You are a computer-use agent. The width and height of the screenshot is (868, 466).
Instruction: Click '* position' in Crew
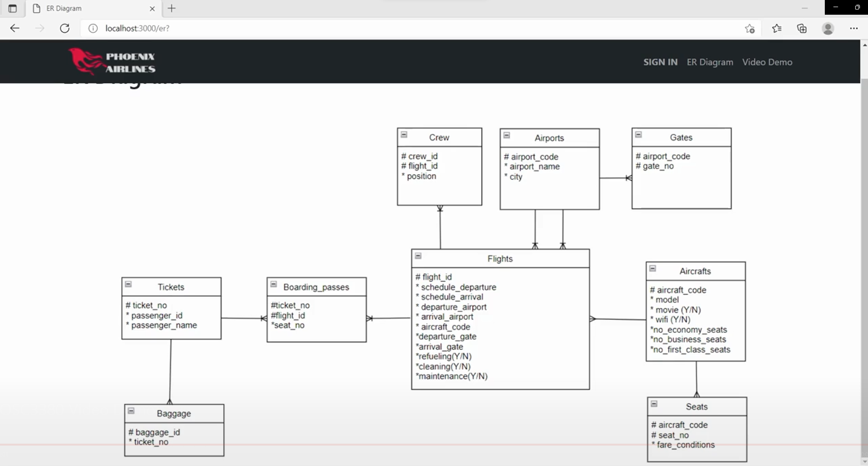[x=419, y=176]
